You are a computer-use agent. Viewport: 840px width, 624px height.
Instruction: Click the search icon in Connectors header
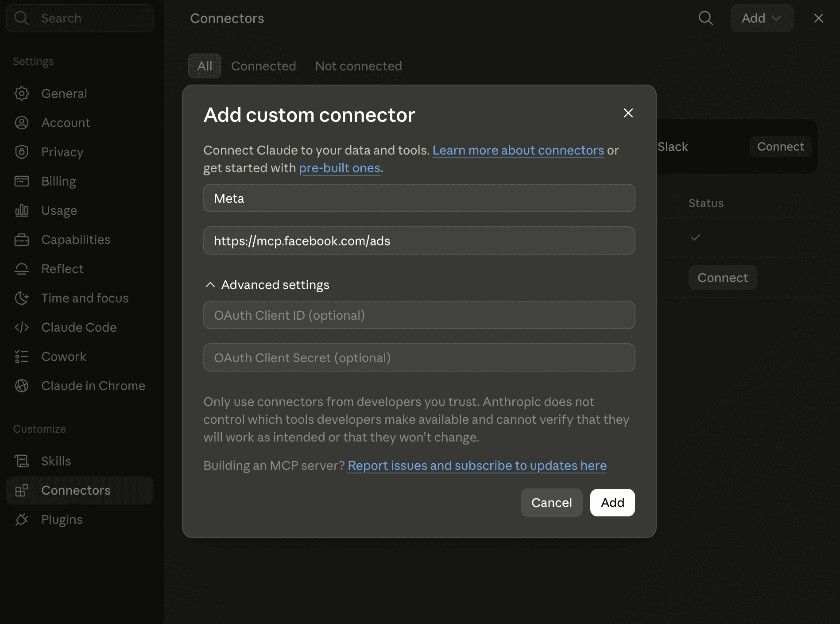pyautogui.click(x=706, y=18)
